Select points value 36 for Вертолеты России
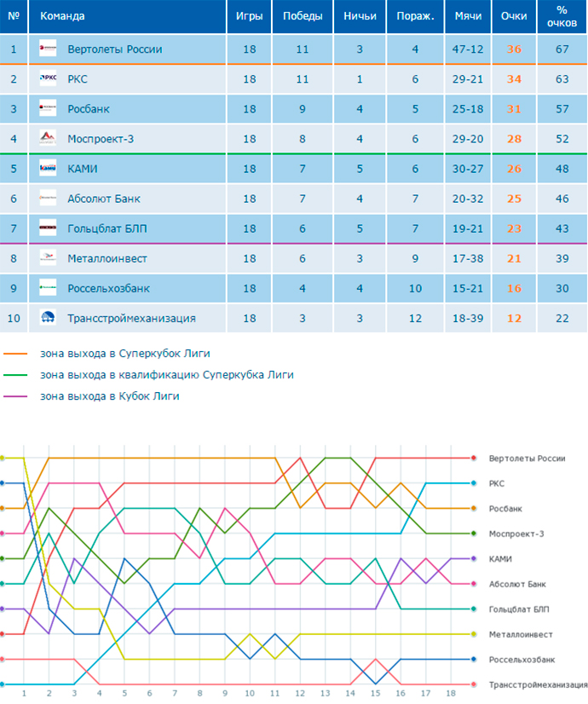Screen dimensions: 588x704 [x=514, y=49]
